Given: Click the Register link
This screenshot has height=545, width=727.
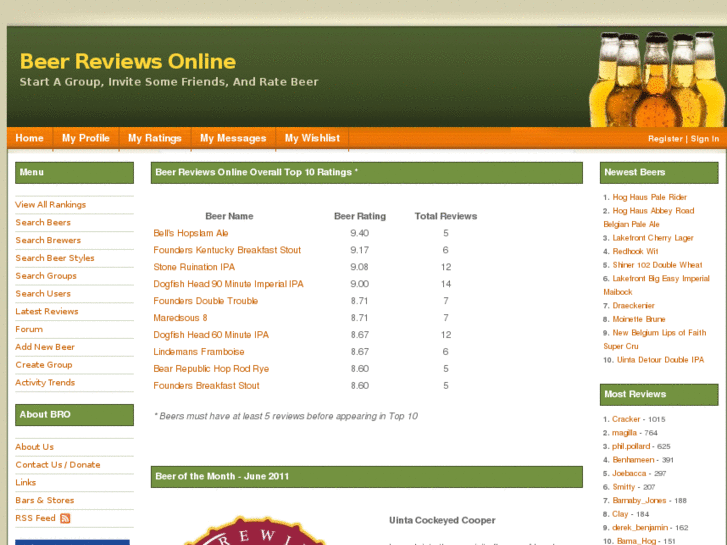Looking at the screenshot, I should coord(665,139).
